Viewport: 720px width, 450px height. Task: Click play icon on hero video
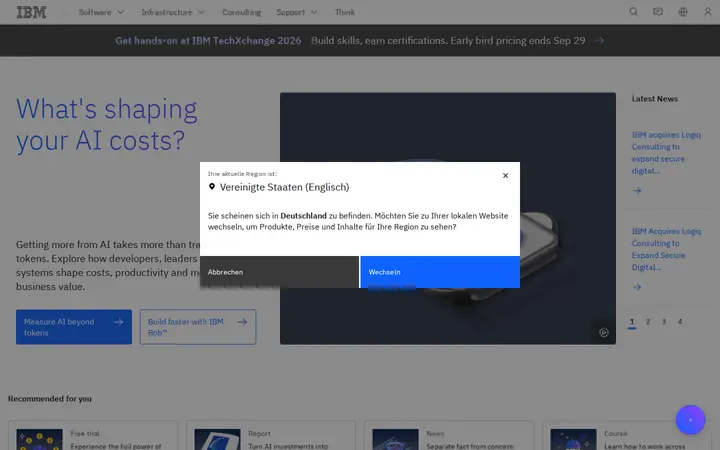(604, 332)
